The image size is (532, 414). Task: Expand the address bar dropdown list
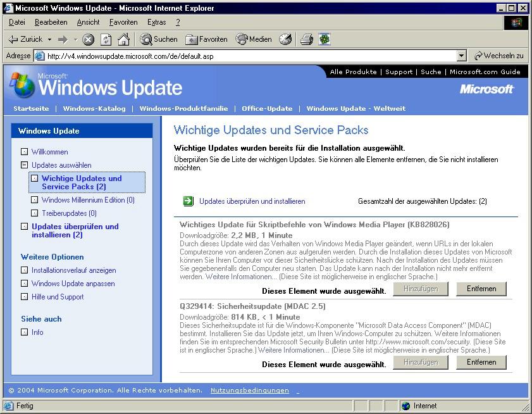pos(461,56)
